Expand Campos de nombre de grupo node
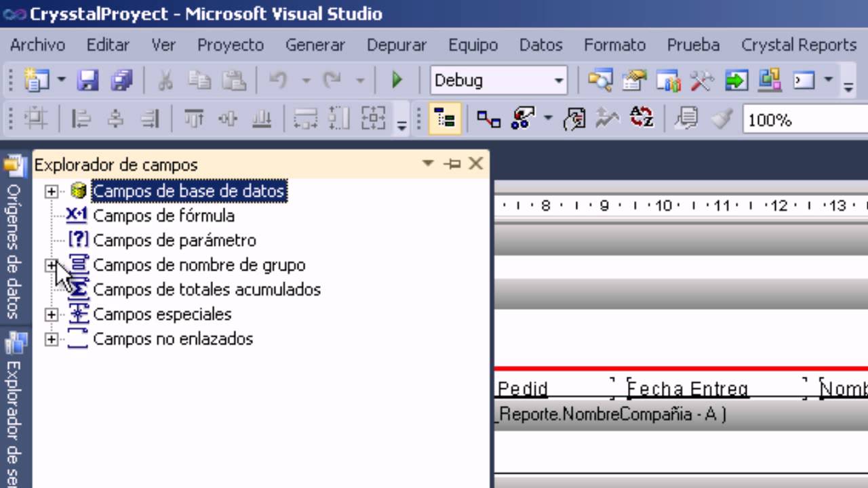Screen dimensions: 868x488 pos(52,265)
